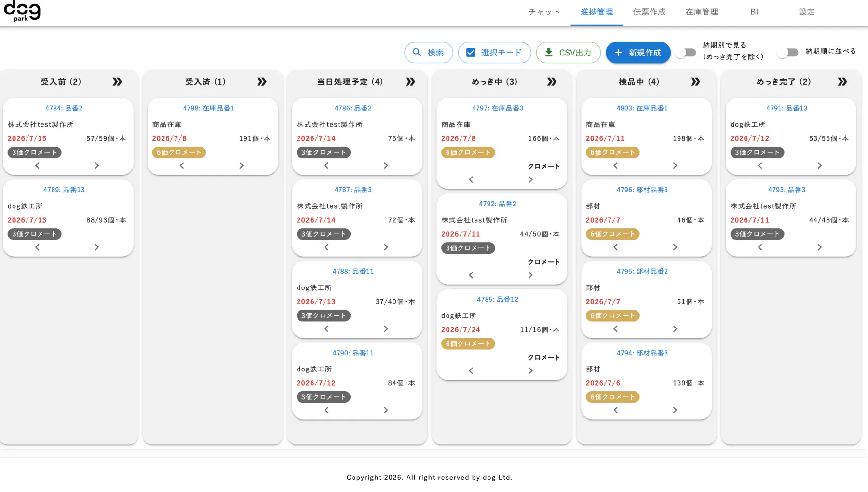The width and height of the screenshot is (868, 492).
Task: Open card link 4793: 品番3
Action: click(787, 190)
